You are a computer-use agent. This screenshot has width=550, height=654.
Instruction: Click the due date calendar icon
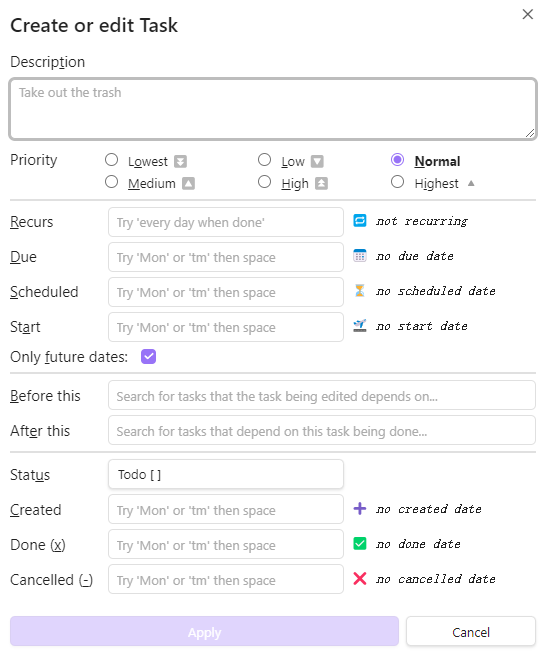pyautogui.click(x=359, y=256)
